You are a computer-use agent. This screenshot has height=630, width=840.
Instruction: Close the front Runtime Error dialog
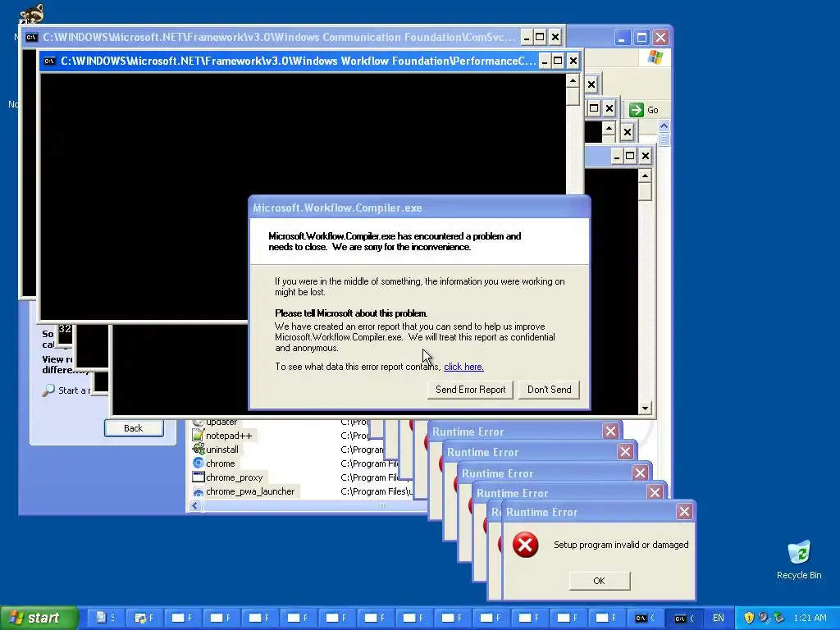pos(684,512)
